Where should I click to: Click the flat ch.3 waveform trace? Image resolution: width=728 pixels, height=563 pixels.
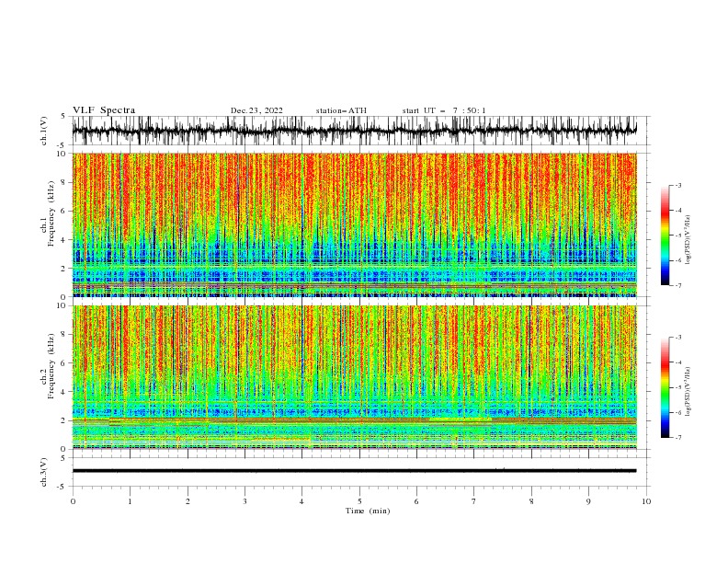click(x=354, y=471)
